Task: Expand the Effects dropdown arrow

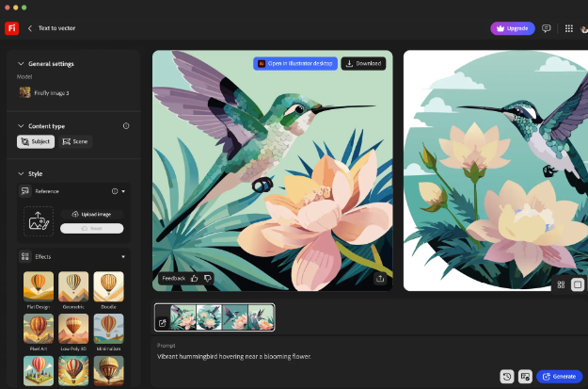Action: (x=123, y=257)
